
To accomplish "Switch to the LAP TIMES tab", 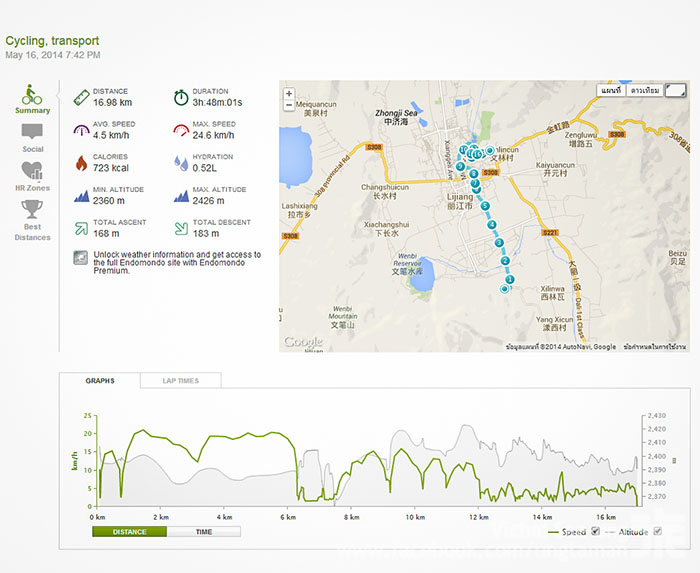I will click(x=181, y=381).
